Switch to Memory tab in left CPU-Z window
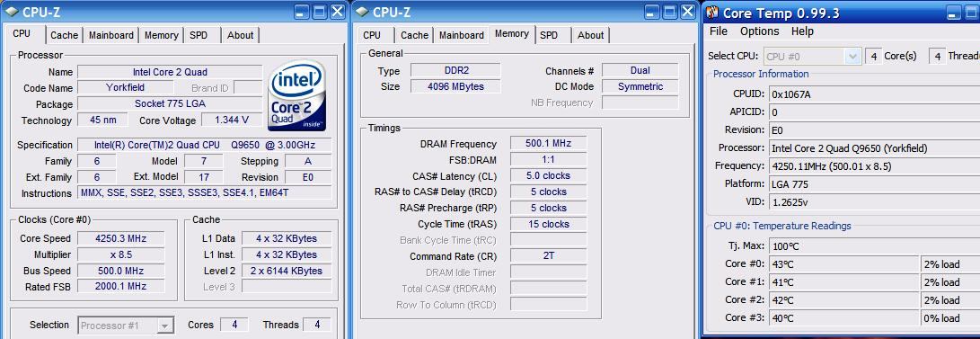980x339 pixels. [162, 36]
